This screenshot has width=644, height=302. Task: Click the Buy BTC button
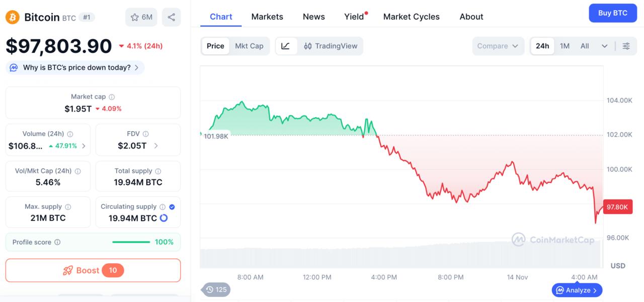[x=612, y=13]
